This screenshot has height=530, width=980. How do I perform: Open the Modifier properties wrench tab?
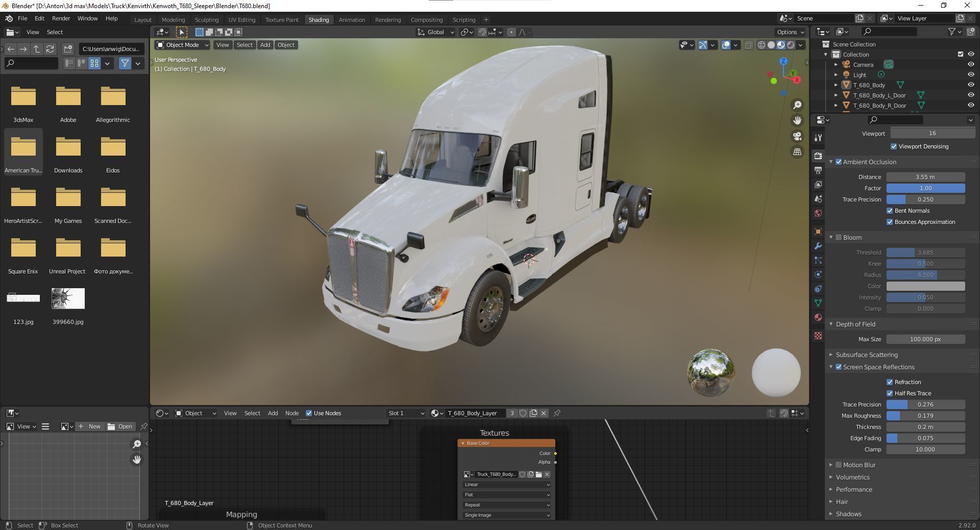(x=818, y=246)
